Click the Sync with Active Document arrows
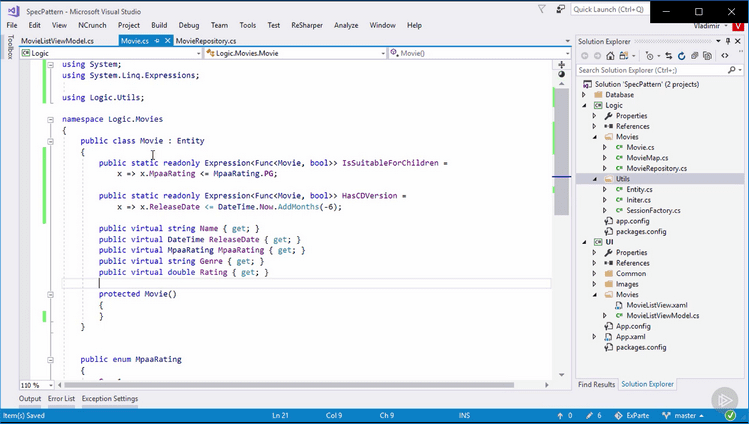Viewport: 749px width, 424px height. click(x=668, y=56)
